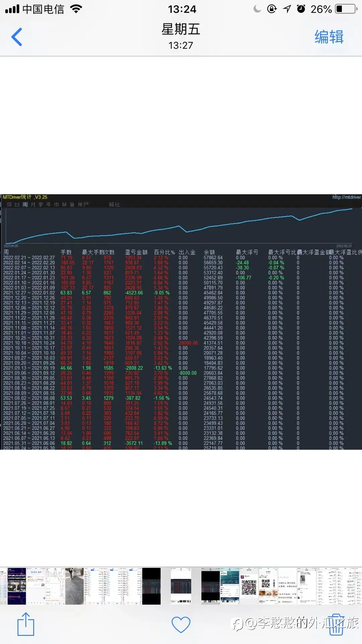Click the 2021.12.27 ~ 2022.01.02 row
Viewport: 362px width, 644px height.
pos(181,293)
